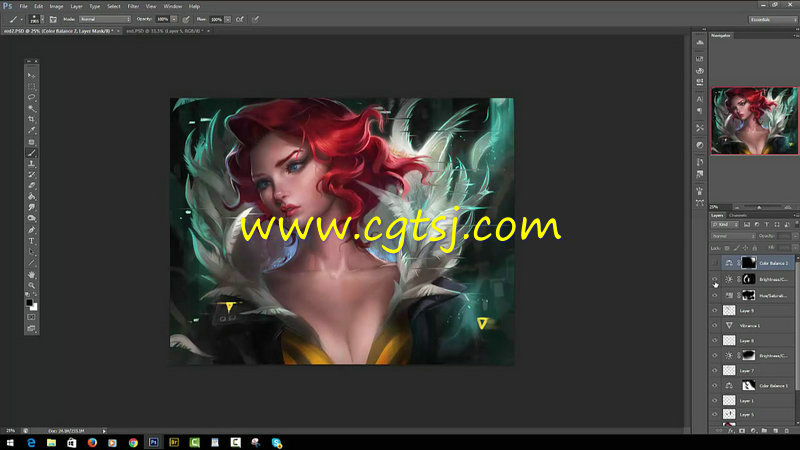Click the foreground color swatch
This screenshot has height=450, width=800.
click(30, 303)
